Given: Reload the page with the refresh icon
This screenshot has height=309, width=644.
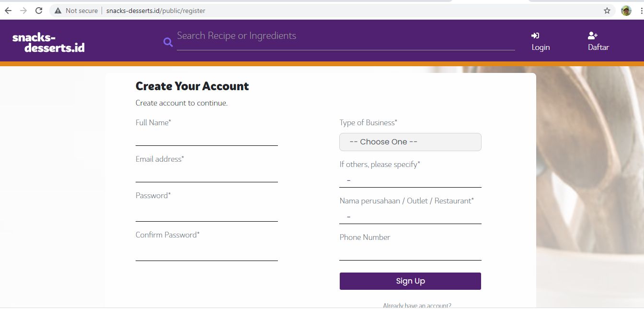Looking at the screenshot, I should tap(39, 11).
